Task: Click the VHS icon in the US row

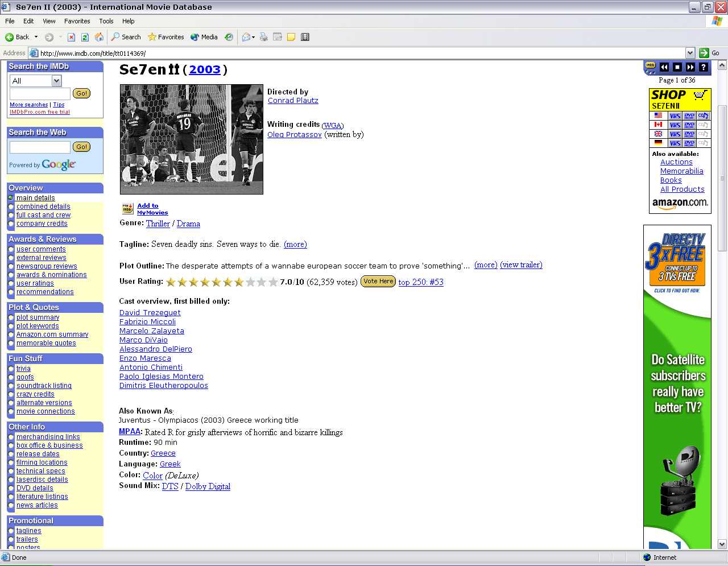Action: coord(675,115)
